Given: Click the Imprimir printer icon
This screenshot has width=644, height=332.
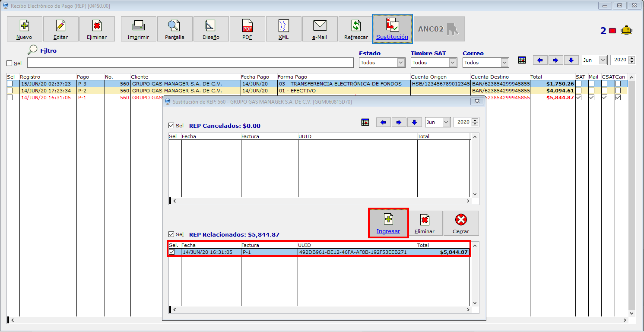Looking at the screenshot, I should pos(138,26).
